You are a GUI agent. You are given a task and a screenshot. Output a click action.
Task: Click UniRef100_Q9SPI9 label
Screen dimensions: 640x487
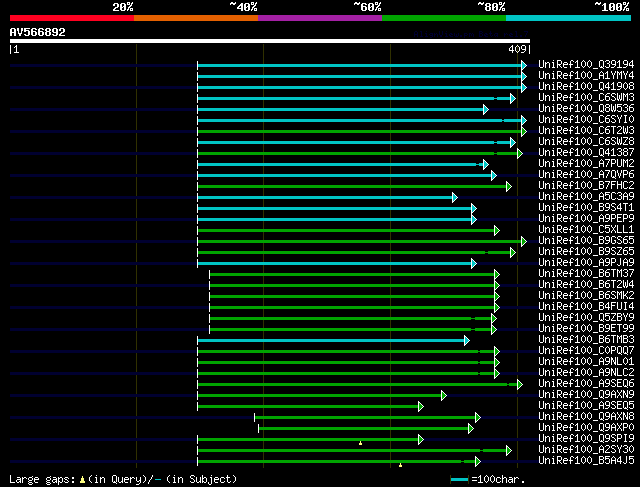(586, 439)
